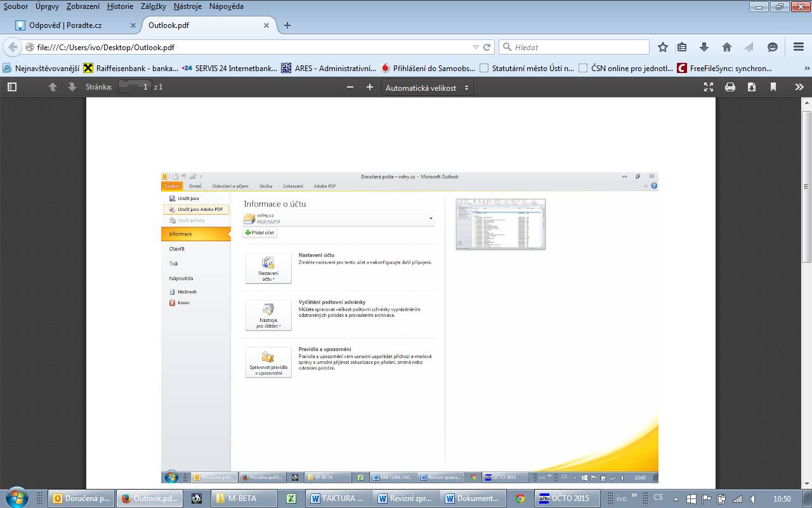Open ÚČTO 2015 taskbar app

point(566,498)
